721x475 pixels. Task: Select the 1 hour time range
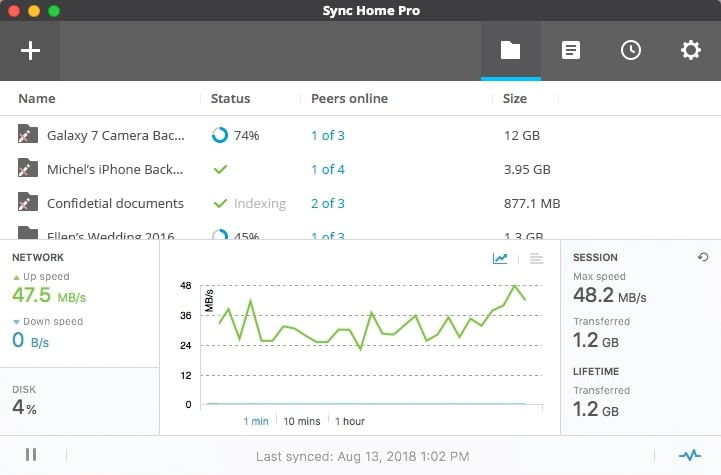[x=350, y=421]
